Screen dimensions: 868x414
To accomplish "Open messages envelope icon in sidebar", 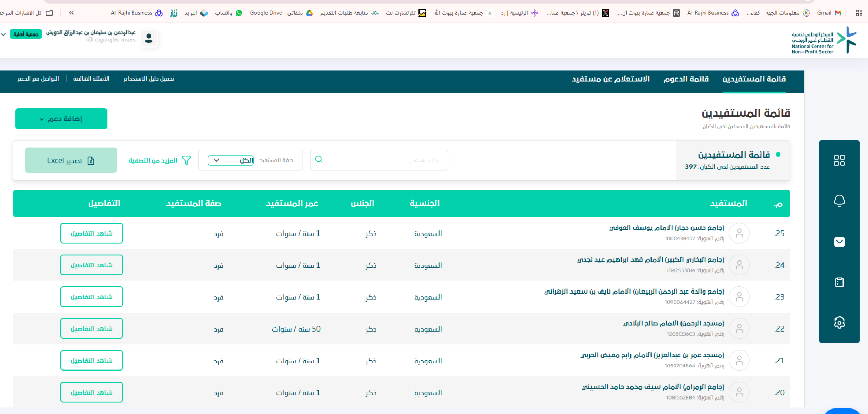I will pos(839,242).
